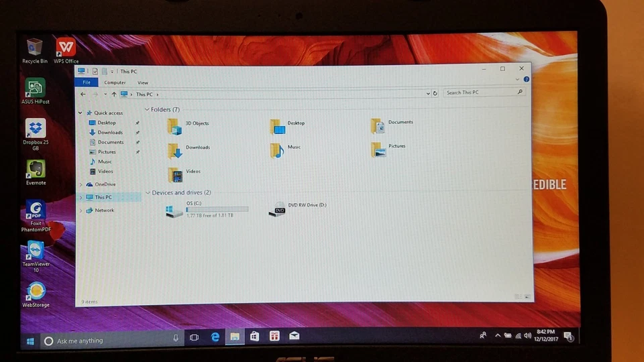Open Dropbox 25 GB desktop shortcut
Screen dimensions: 644x362
[x=36, y=134]
